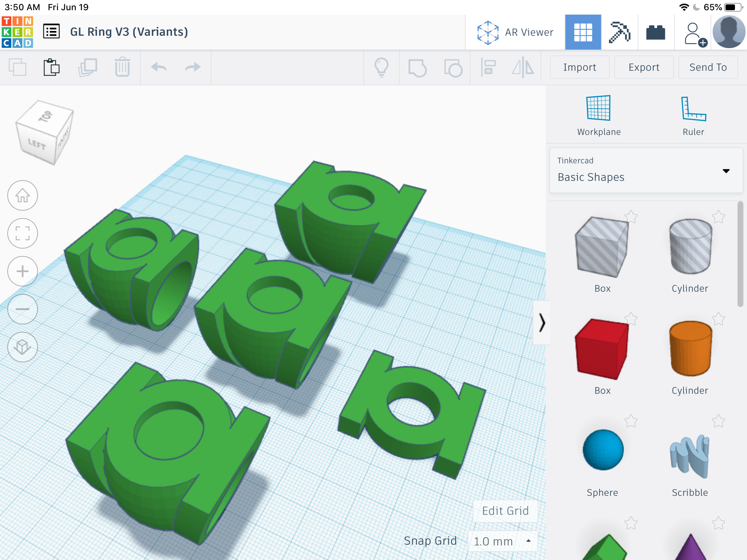This screenshot has width=747, height=560.
Task: Open the Tinkercad logo home
Action: pos(18,32)
